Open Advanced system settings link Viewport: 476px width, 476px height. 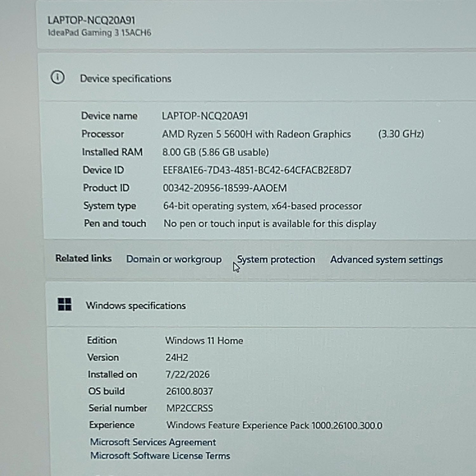click(x=386, y=260)
